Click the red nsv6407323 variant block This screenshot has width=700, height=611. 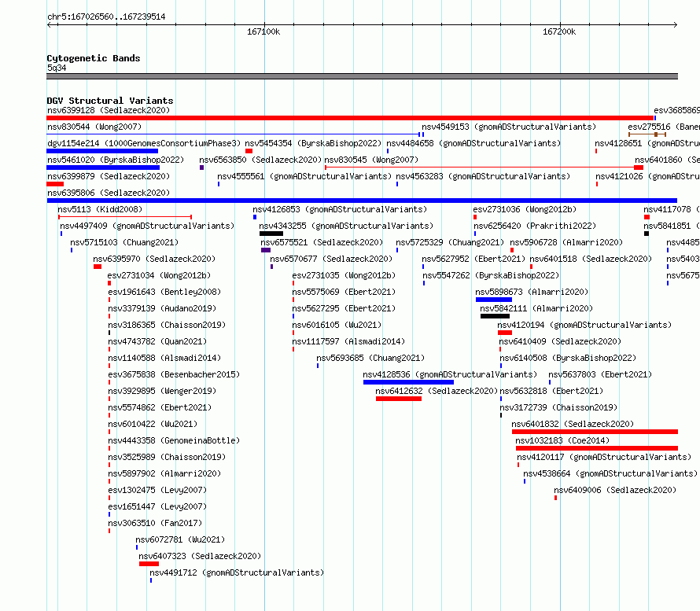149,564
